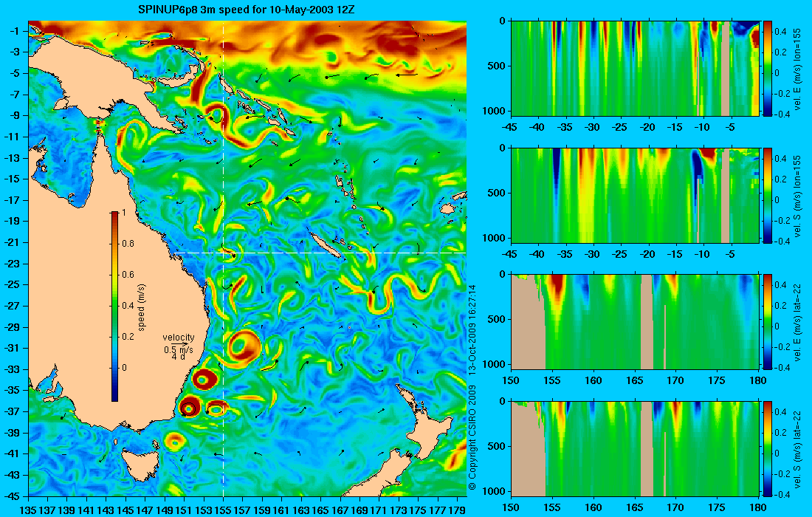Click the colorbar of vel. S lat=-22 panel
The width and height of the screenshot is (812, 517).
(x=767, y=448)
